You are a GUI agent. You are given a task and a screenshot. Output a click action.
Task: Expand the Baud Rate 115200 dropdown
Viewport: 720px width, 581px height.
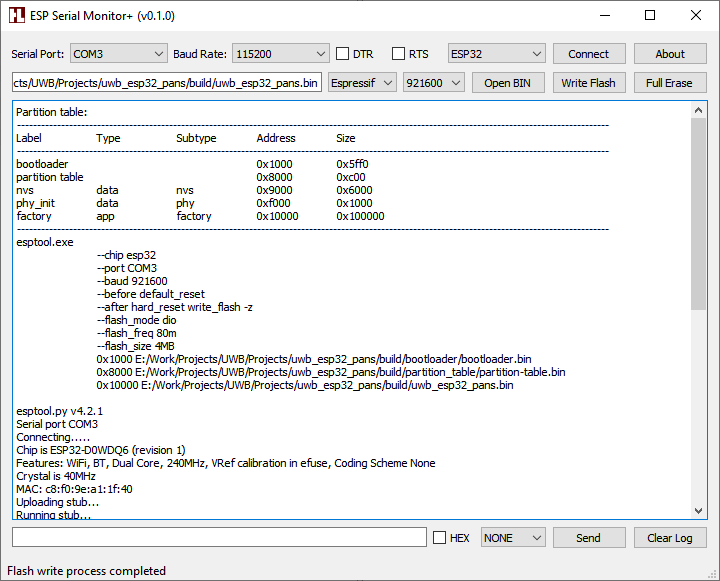tap(280, 54)
